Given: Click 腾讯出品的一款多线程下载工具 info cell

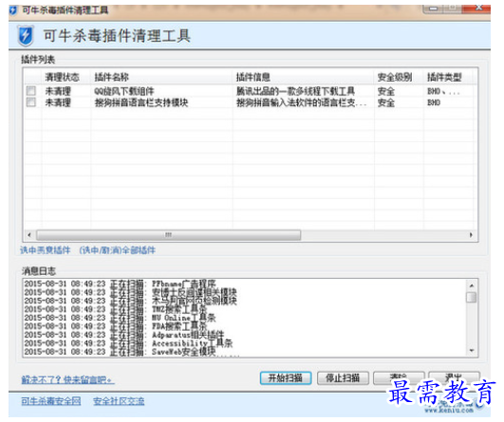Looking at the screenshot, I should click(x=295, y=91).
